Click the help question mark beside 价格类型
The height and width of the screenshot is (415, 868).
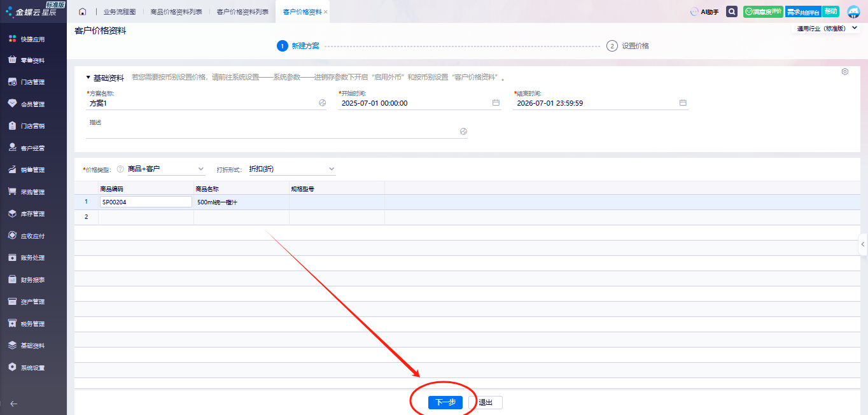click(120, 169)
